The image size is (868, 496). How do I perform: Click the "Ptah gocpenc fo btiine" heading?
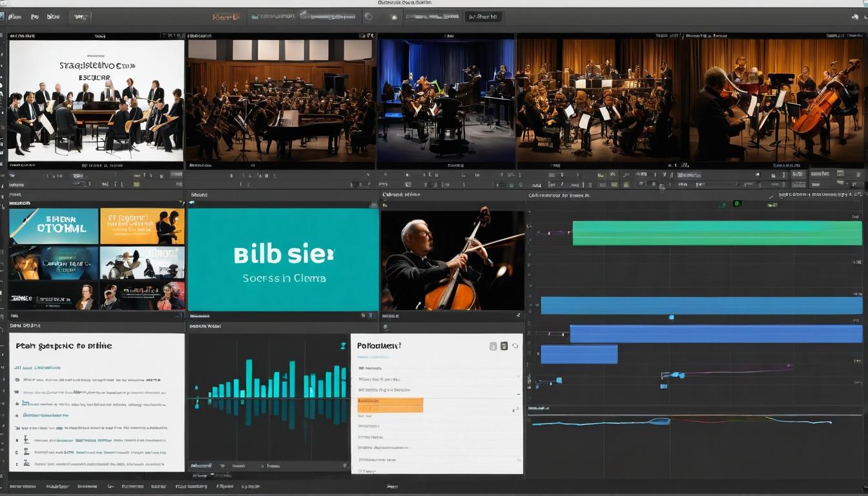(64, 346)
